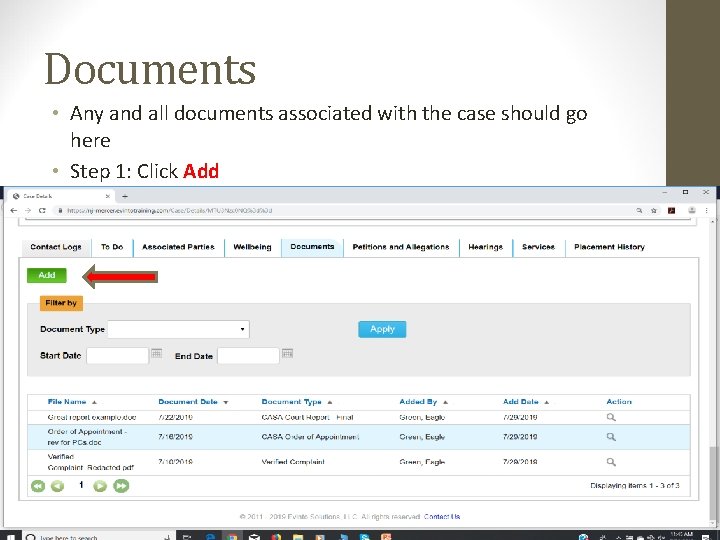Viewport: 720px width, 540px height.
Task: Go to the previous results page
Action: pos(57,486)
